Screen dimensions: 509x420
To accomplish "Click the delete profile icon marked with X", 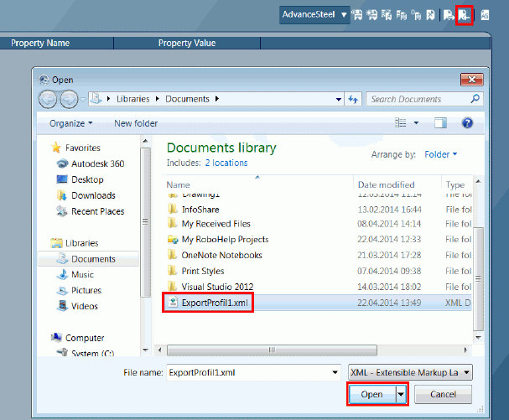I will click(x=430, y=15).
